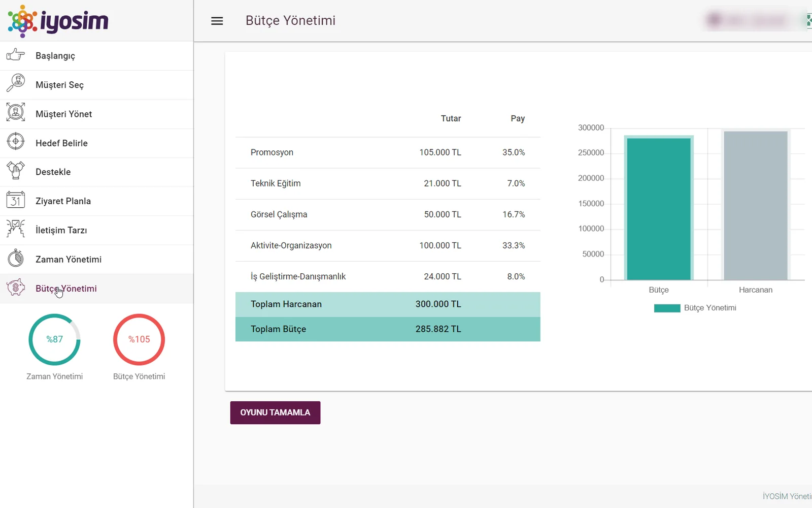Click the gray Harcanan bar in chart
The height and width of the screenshot is (508, 812).
tap(756, 205)
